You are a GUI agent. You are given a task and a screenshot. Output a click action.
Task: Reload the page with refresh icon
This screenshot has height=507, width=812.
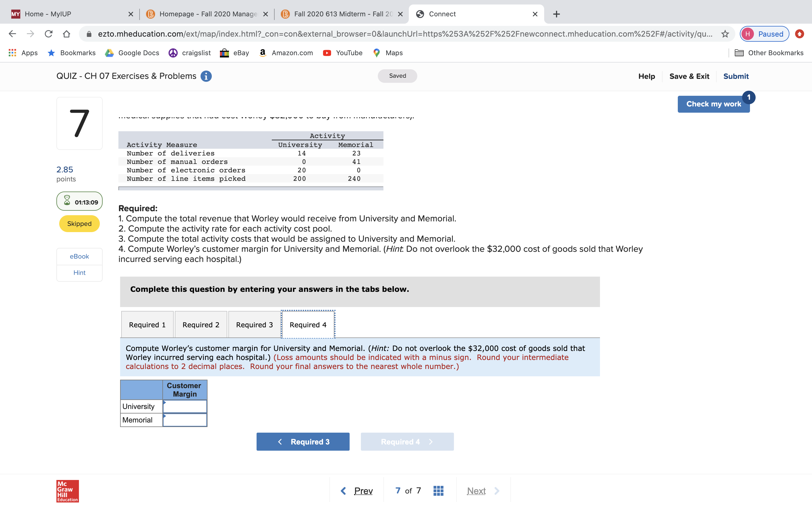pos(49,34)
